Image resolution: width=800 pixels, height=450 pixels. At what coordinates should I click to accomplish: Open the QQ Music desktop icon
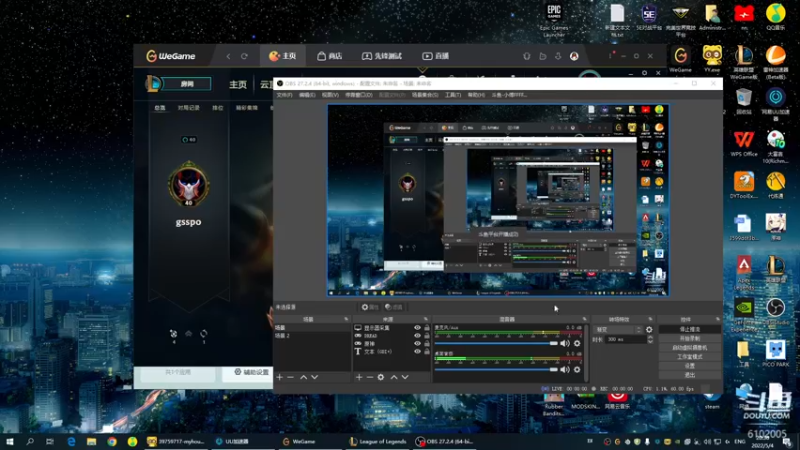click(x=776, y=17)
